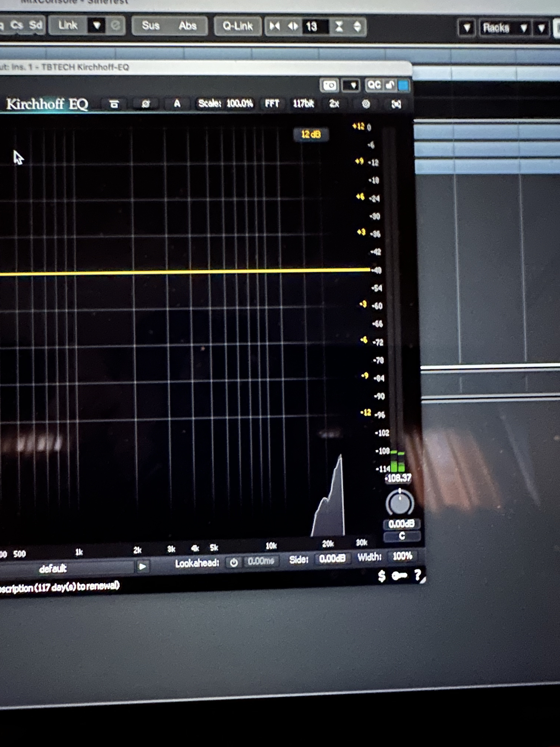
Task: Open the Link dropdown arrow
Action: (x=96, y=25)
